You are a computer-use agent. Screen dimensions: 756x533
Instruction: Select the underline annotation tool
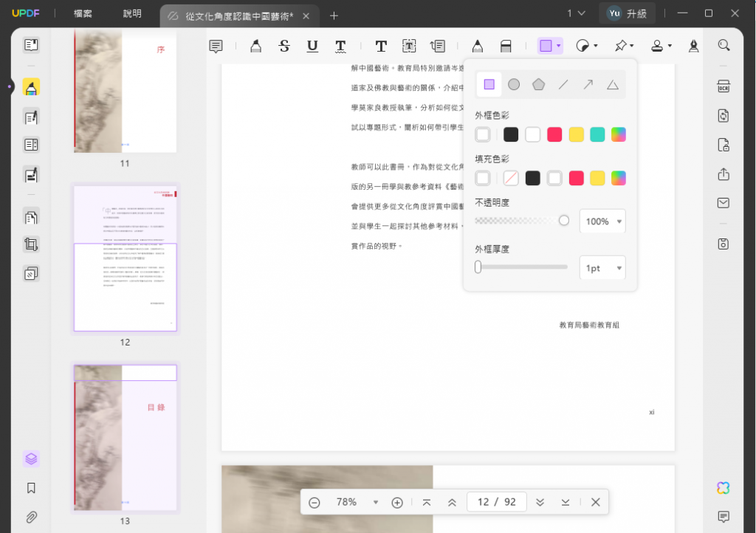pos(312,47)
